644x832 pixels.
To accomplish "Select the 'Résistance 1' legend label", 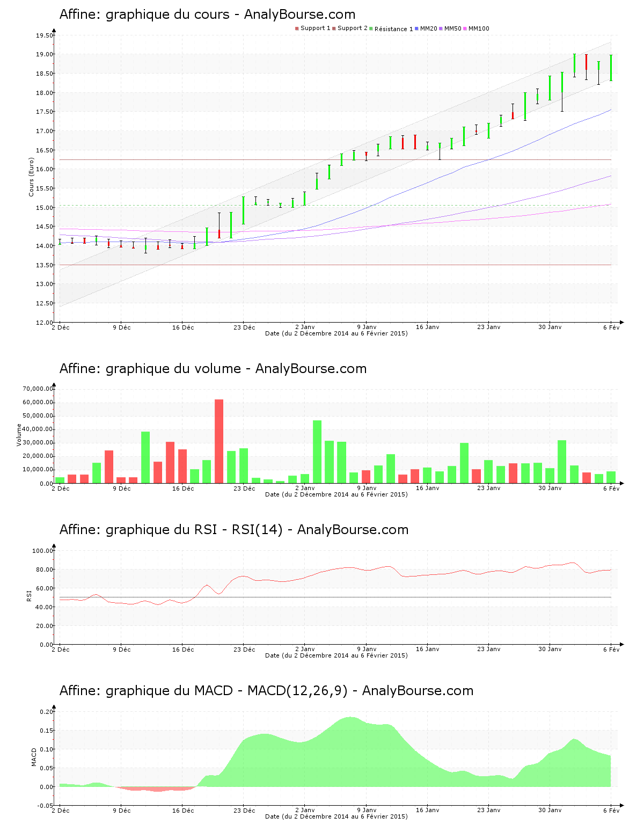I will 394,29.
